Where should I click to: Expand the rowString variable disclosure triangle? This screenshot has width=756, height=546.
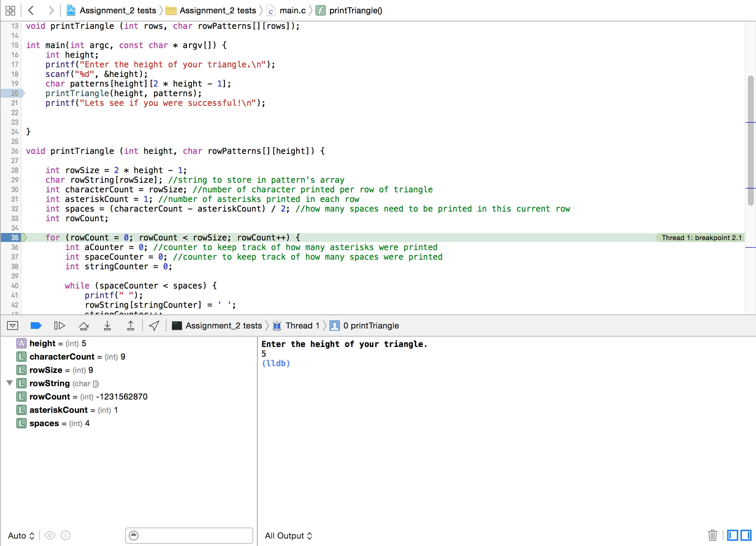pos(10,383)
